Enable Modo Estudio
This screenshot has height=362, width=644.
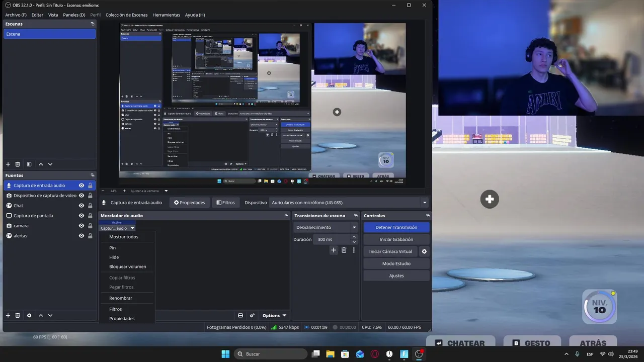tap(396, 263)
